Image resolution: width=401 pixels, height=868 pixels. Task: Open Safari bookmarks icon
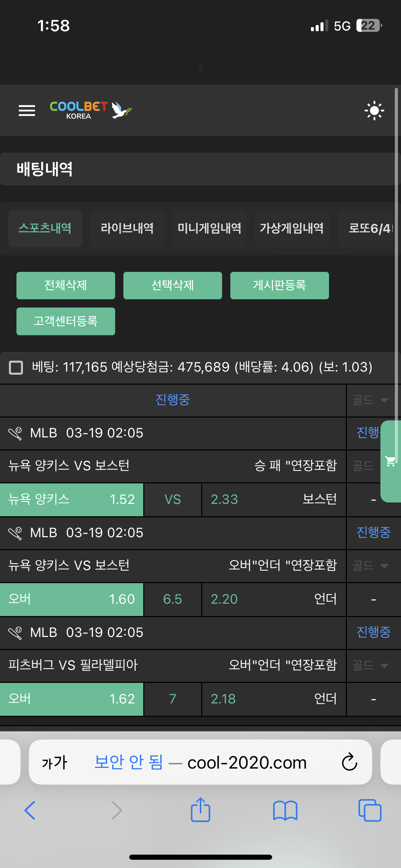pos(285,810)
